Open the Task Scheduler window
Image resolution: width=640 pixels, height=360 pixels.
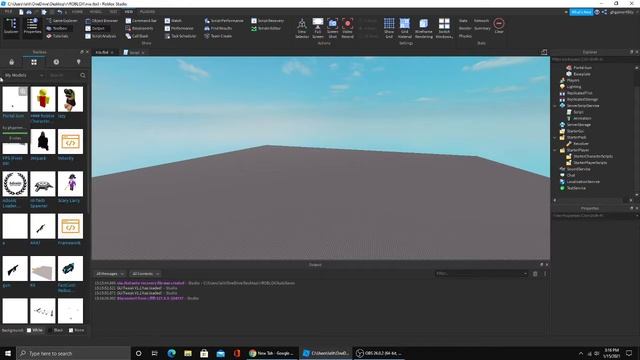(180, 36)
